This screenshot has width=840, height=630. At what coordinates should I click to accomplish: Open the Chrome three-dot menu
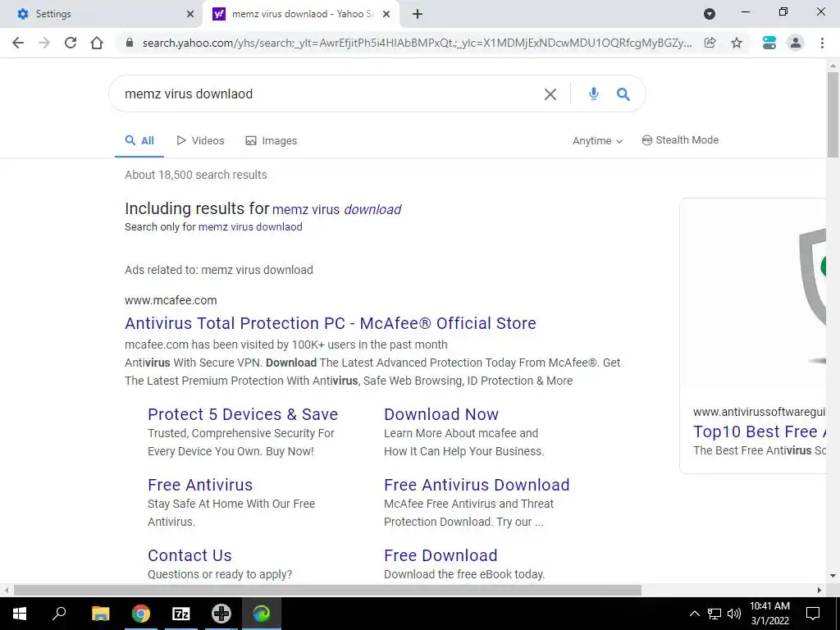pyautogui.click(x=822, y=43)
